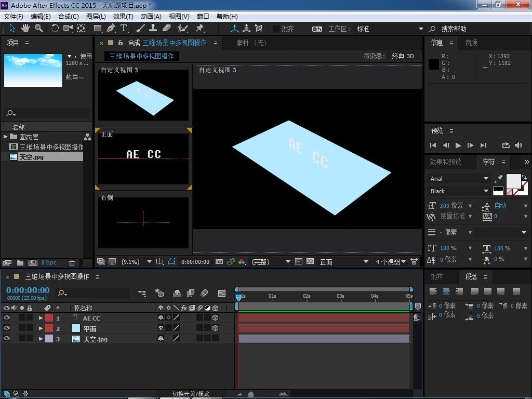Screen dimensions: 532x399
Task: Toggle visibility of 天空.jpg layer
Action: point(7,339)
